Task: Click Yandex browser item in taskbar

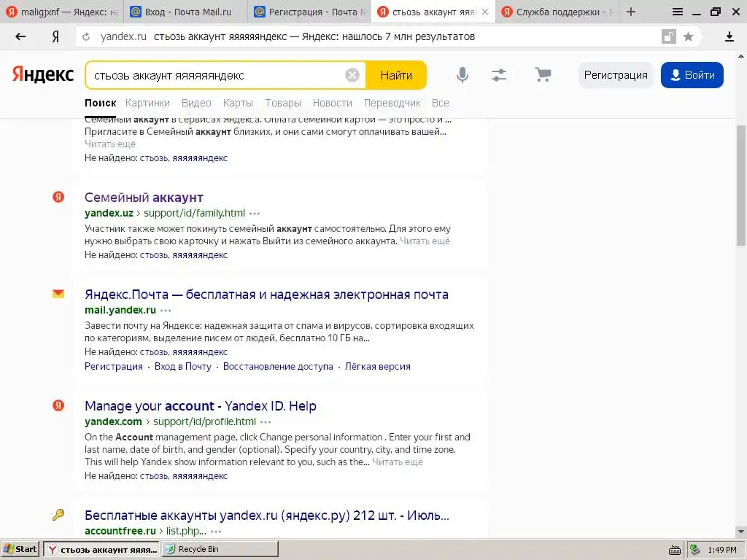Action: (x=101, y=549)
